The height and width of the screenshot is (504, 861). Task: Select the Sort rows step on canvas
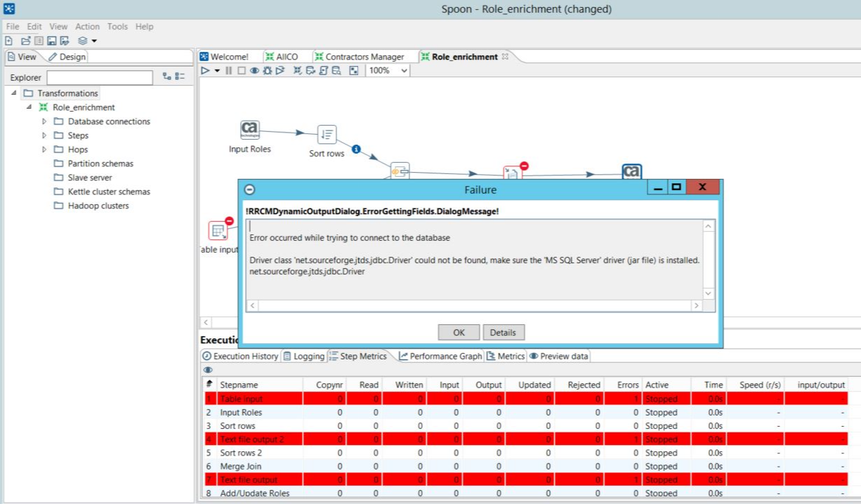click(x=327, y=135)
